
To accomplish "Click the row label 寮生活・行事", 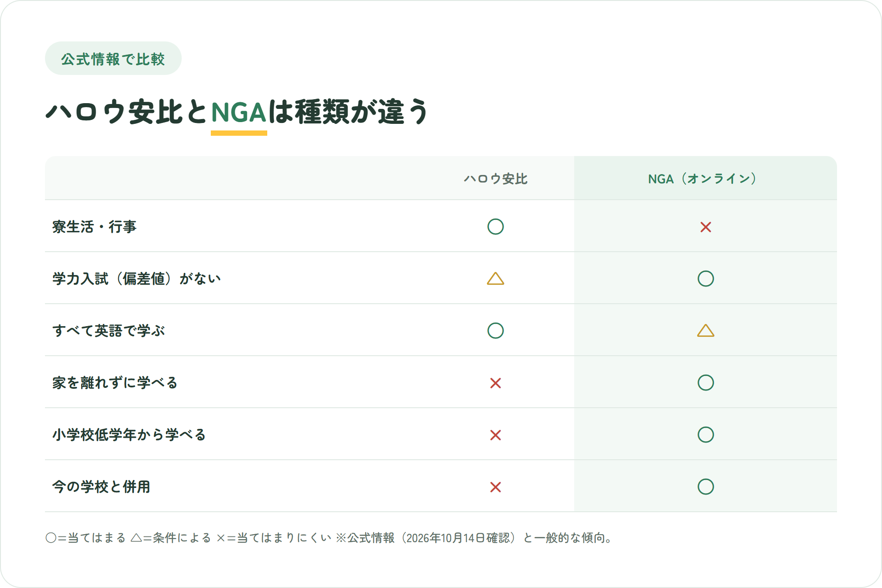I will click(x=94, y=227).
